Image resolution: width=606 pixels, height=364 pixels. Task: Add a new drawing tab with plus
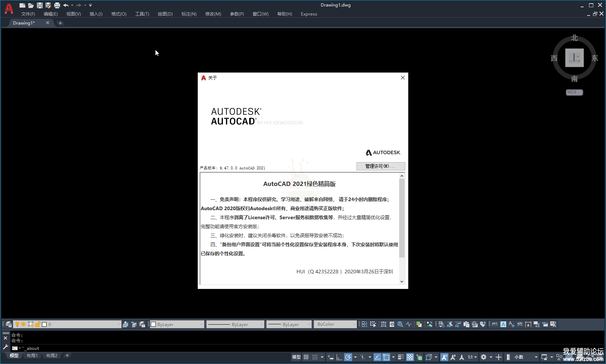pyautogui.click(x=60, y=23)
